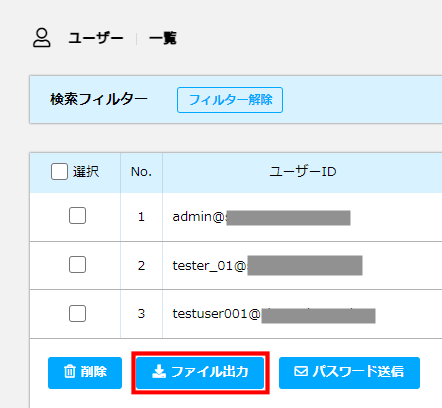Click the tester_01@ user ID cell

[x=302, y=266]
